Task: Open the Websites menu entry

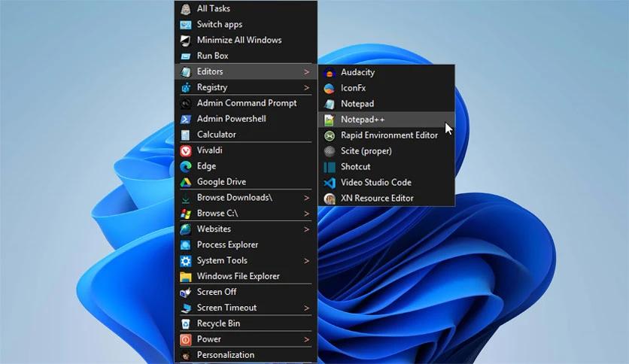Action: (x=246, y=229)
